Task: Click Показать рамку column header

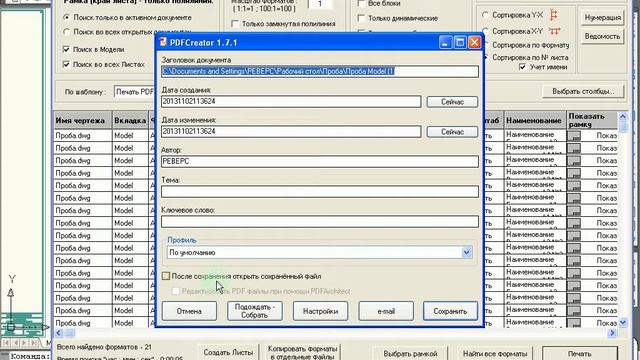Action: (591, 120)
